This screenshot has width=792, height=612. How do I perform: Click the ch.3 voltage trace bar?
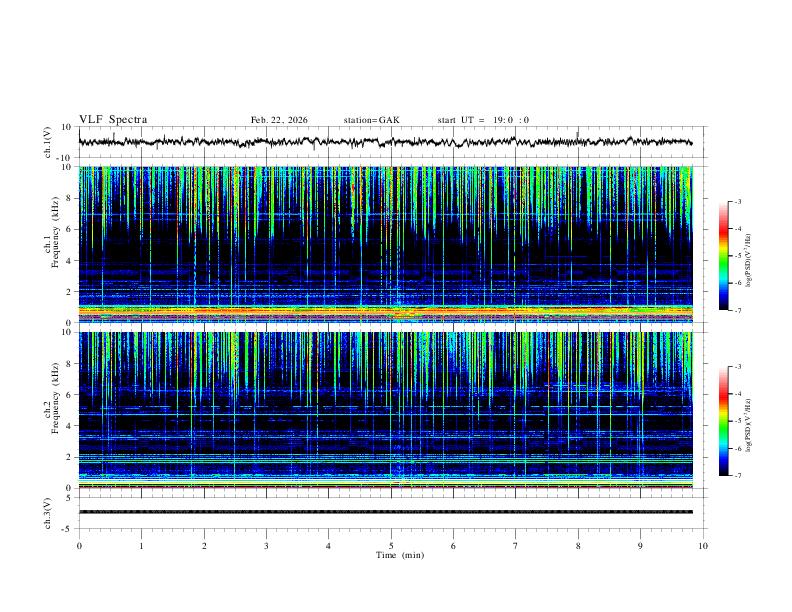(x=385, y=512)
